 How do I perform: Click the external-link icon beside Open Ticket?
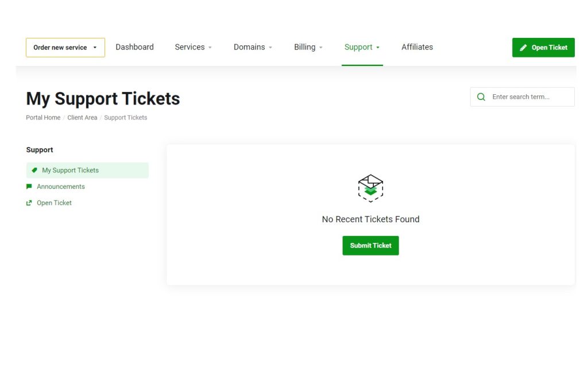[29, 203]
